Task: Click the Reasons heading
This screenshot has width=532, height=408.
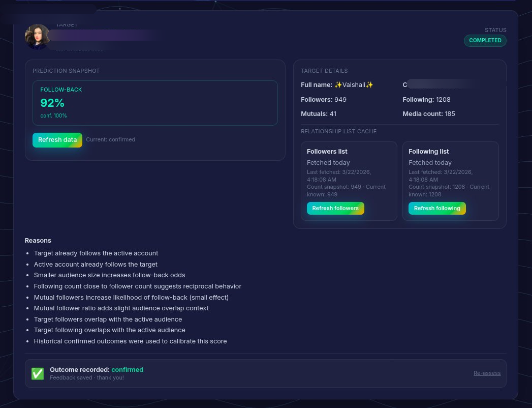Action: [x=38, y=240]
